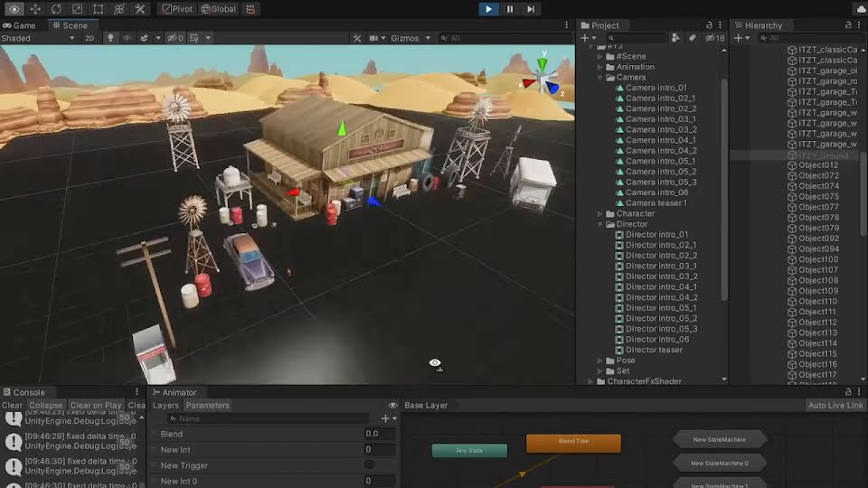Viewport: 868px width, 488px height.
Task: Click the Scene search field
Action: (505, 38)
